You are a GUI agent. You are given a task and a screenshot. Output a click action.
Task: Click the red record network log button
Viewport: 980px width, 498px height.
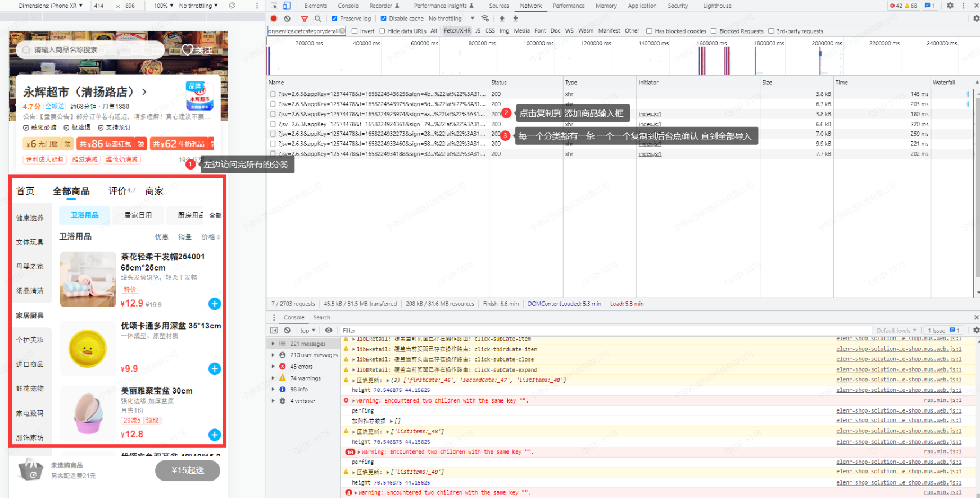click(x=274, y=19)
